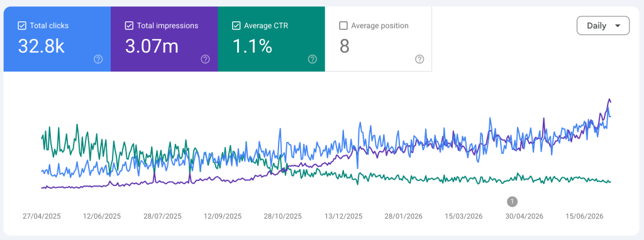This screenshot has height=240, width=644.
Task: Click the 15/03/2026 axis date label
Action: point(464,216)
